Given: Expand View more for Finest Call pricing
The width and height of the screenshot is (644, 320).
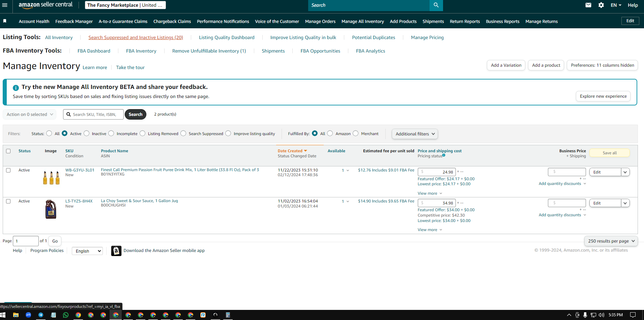Looking at the screenshot, I should [430, 193].
